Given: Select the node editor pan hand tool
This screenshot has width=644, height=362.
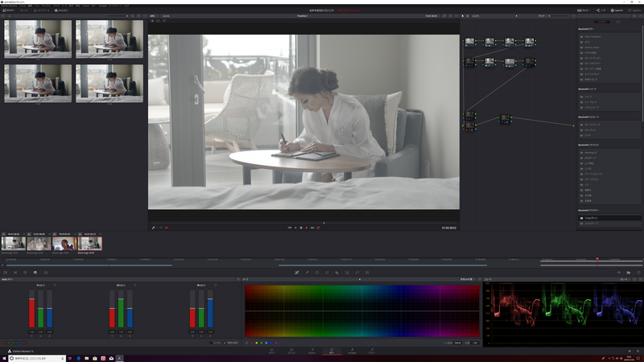Looking at the screenshot, I should (468, 16).
